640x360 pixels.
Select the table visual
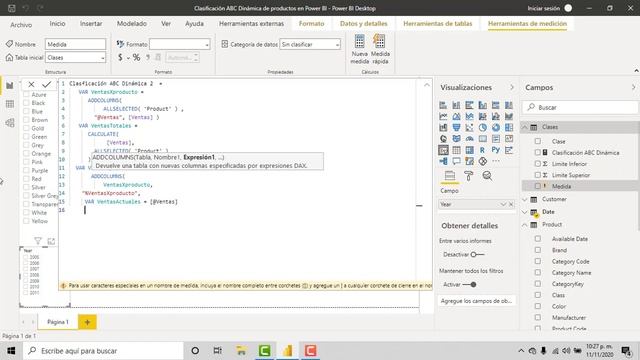pyautogui.click(x=456, y=150)
